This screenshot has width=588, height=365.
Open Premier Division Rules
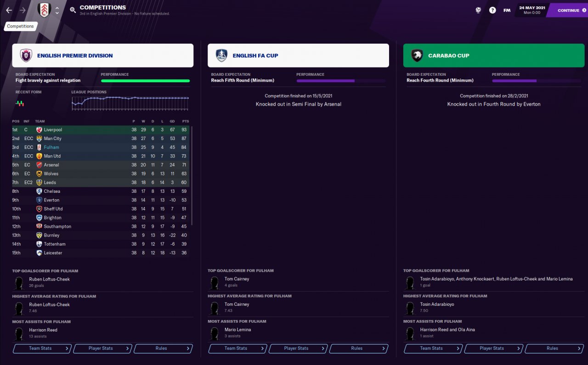(x=163, y=348)
